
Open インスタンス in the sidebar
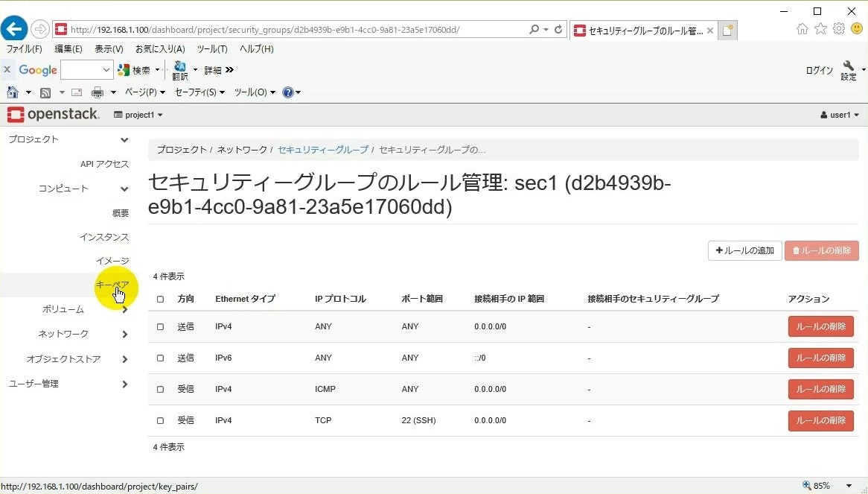coord(104,238)
